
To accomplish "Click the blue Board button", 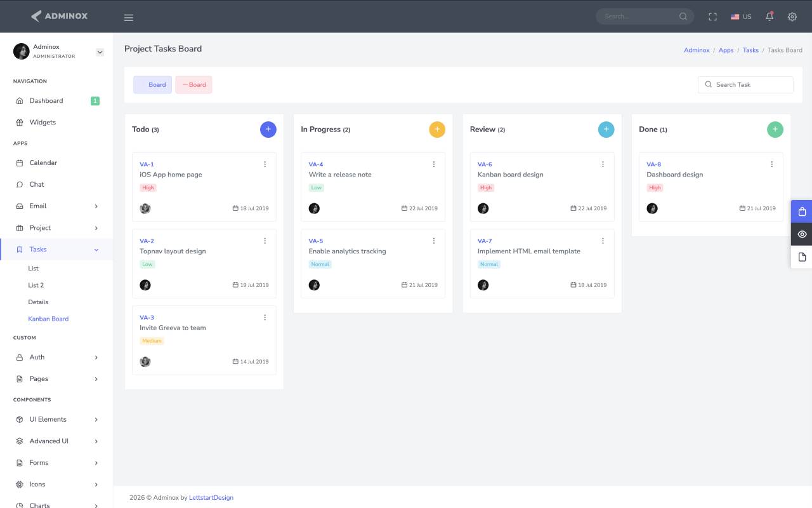I will 152,85.
